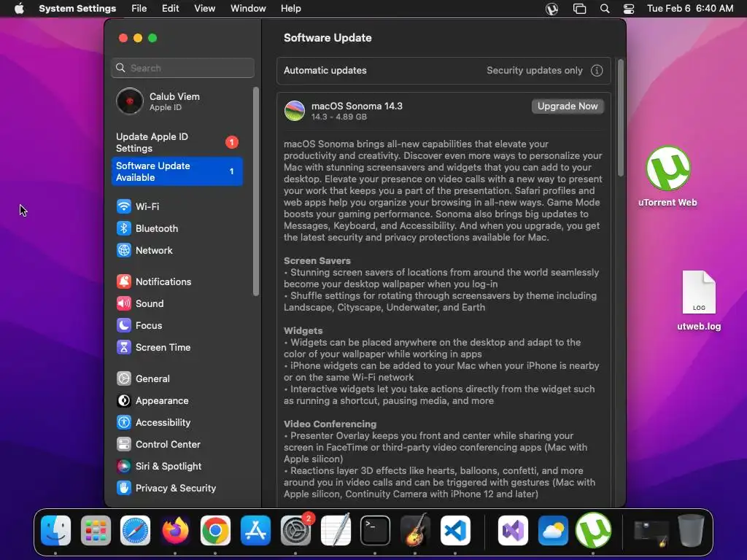Click the minimized window thumbnail in Dock
This screenshot has height=560, width=747.
[651, 533]
